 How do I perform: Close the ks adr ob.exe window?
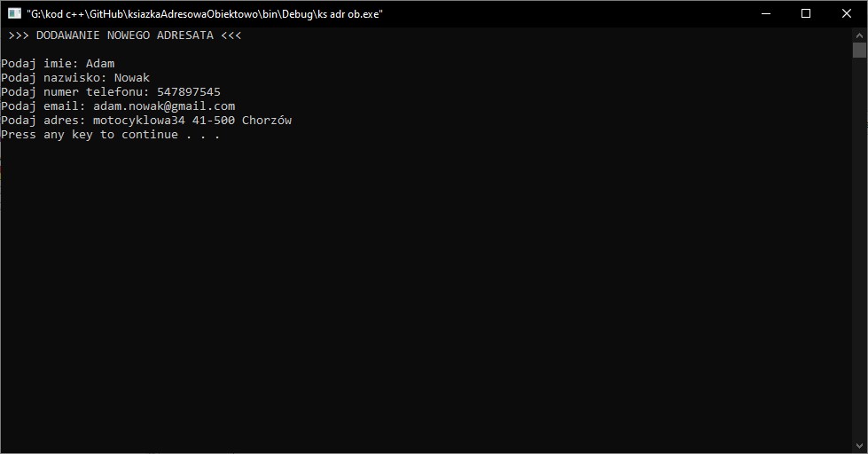[x=847, y=13]
